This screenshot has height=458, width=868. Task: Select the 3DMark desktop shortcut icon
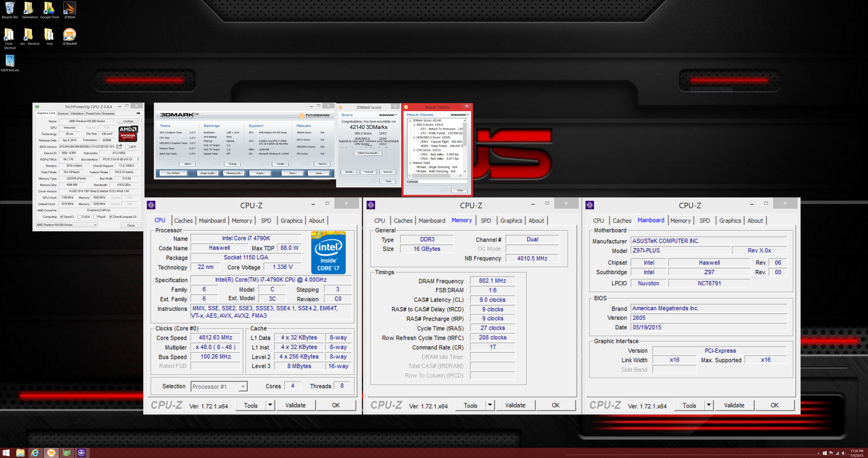click(70, 10)
